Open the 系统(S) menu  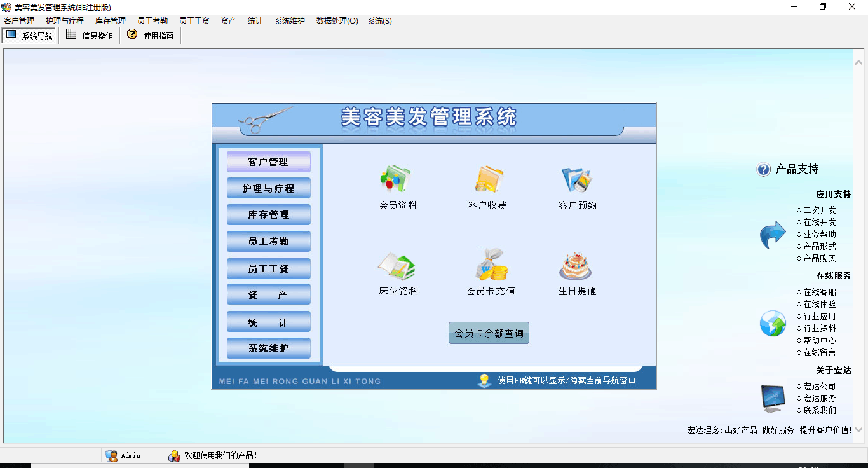[379, 21]
